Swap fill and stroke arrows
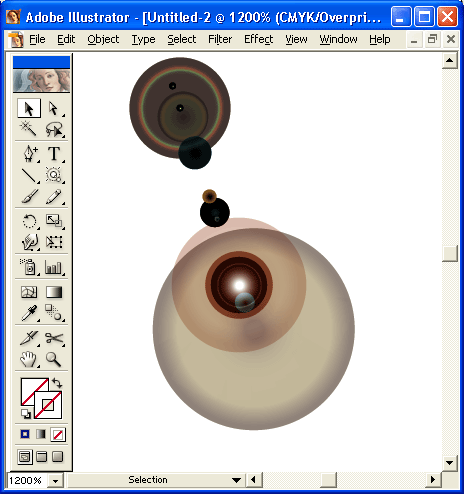The image size is (464, 494). pos(57,383)
